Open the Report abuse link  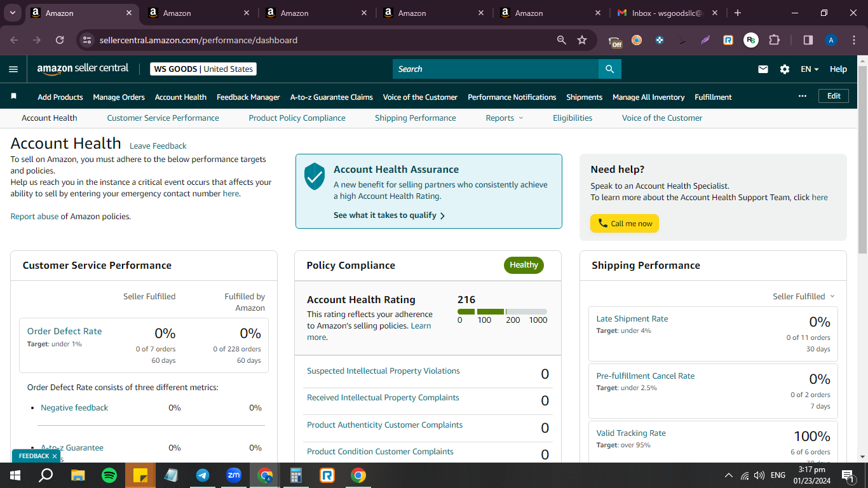click(x=34, y=216)
